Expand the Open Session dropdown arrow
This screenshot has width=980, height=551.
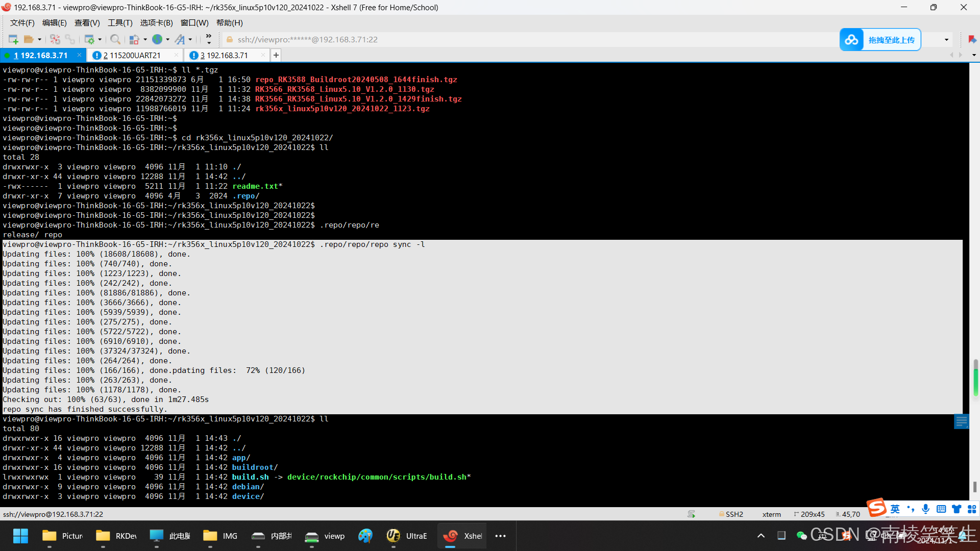tap(39, 39)
